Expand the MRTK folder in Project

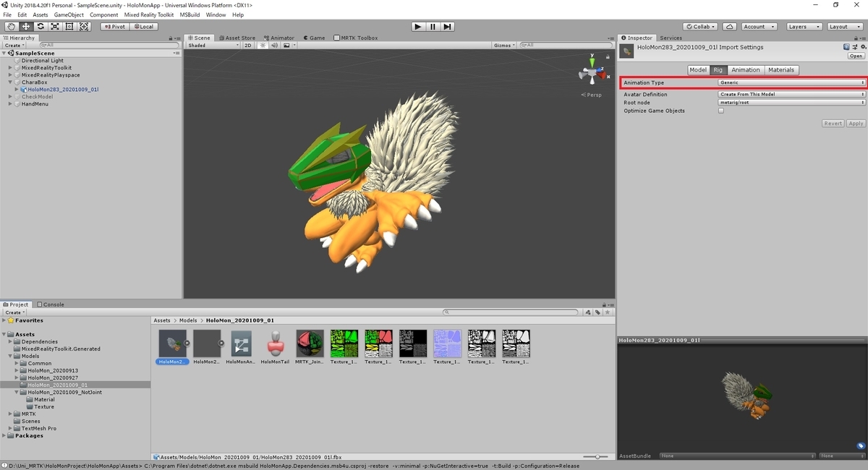coord(11,414)
